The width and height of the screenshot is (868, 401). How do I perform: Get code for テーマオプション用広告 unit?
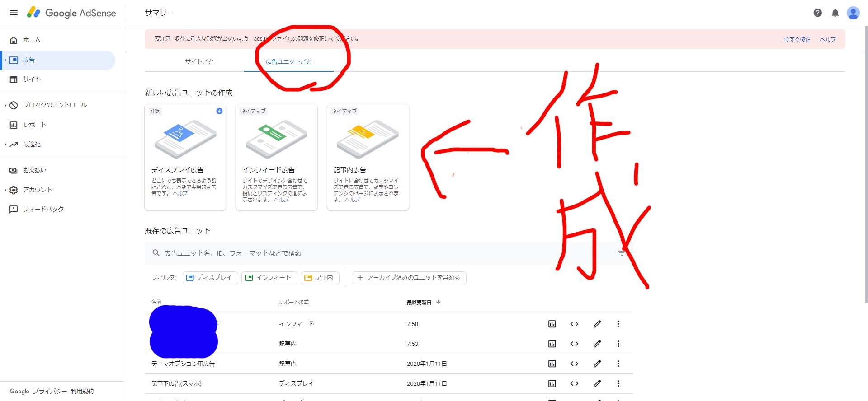click(x=574, y=364)
